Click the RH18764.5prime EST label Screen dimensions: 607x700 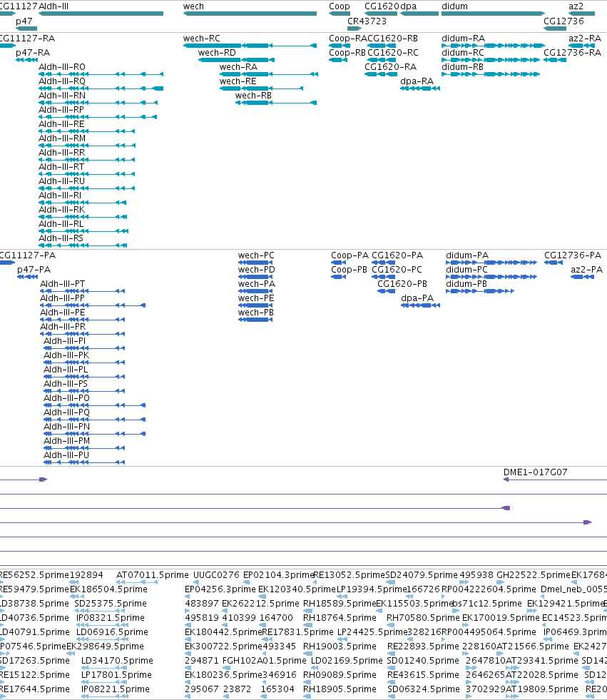[340, 618]
